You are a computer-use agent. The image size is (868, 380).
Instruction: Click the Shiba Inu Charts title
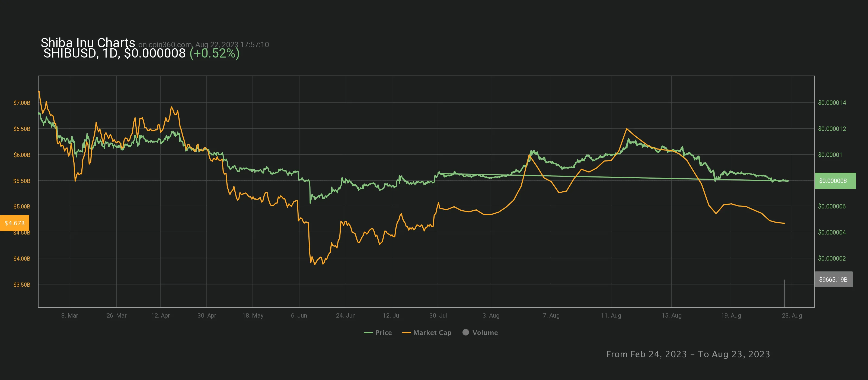click(88, 43)
